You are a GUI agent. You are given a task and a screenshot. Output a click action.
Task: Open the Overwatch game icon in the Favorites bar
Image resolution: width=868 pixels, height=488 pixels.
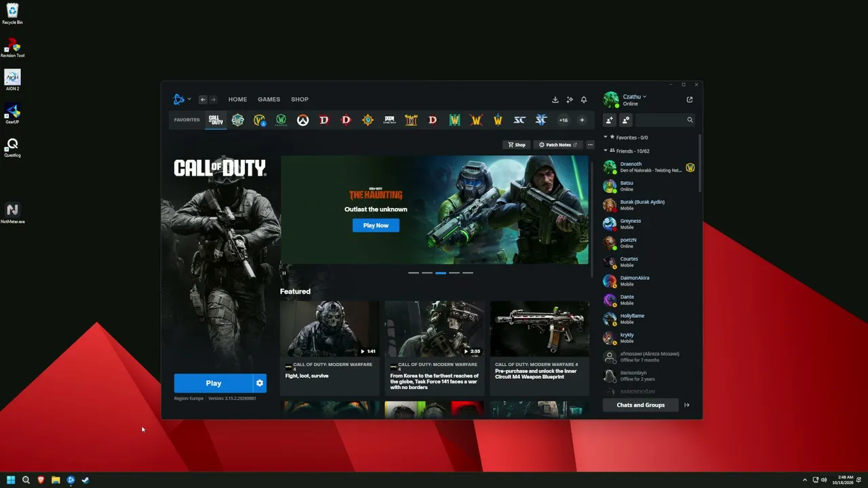tap(302, 120)
